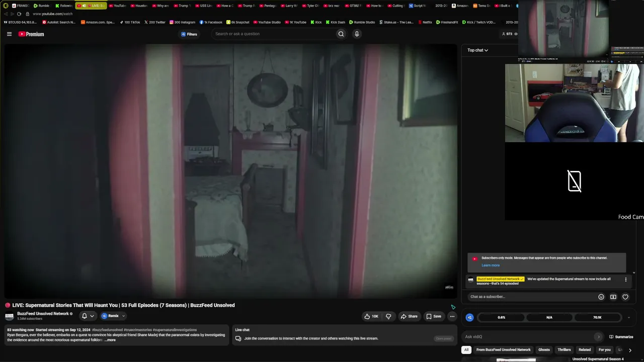
Task: Reload the page in the browser
Action: [19, 14]
